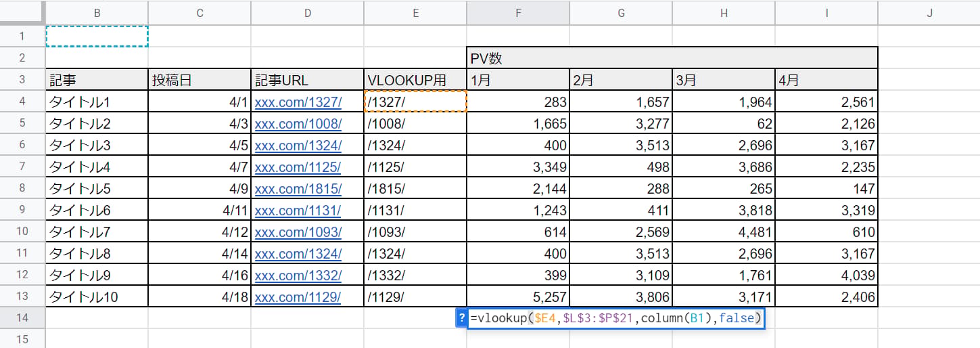The width and height of the screenshot is (980, 348).
Task: Click the select-all corner box
Action: click(x=22, y=12)
